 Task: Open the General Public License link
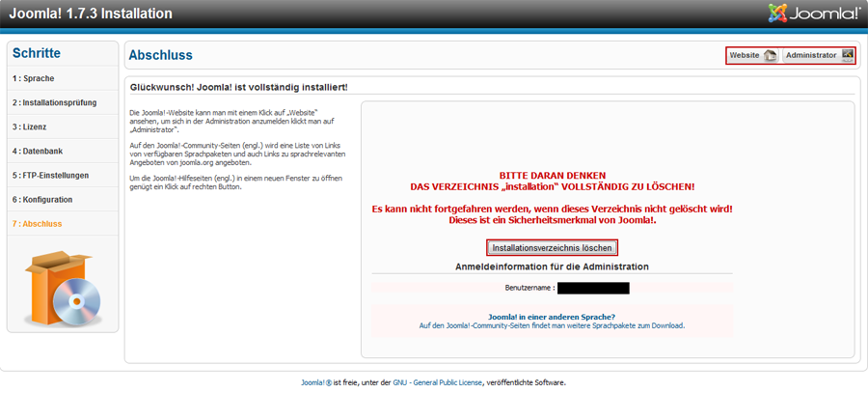[x=448, y=382]
